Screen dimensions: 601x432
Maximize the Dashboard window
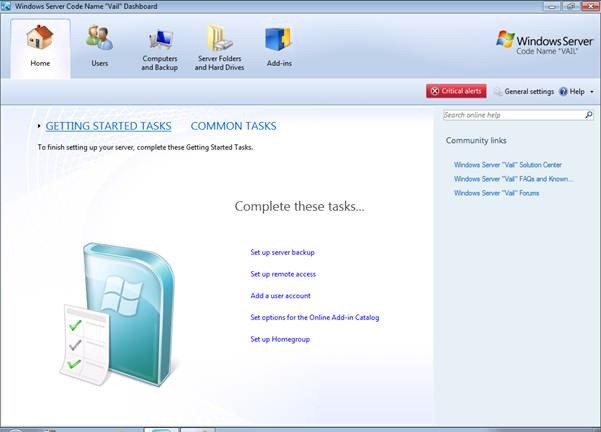tap(571, 6)
